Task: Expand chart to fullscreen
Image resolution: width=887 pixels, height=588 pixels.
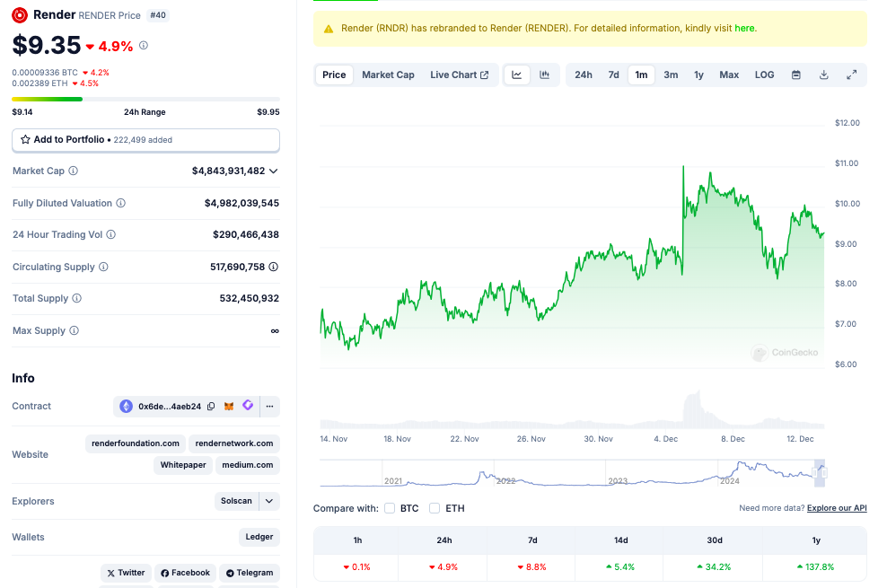Action: pos(851,75)
